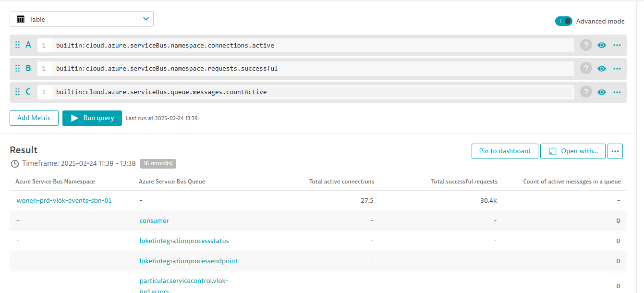Image resolution: width=644 pixels, height=293 pixels.
Task: Click into metric B's query input field
Action: [x=312, y=68]
